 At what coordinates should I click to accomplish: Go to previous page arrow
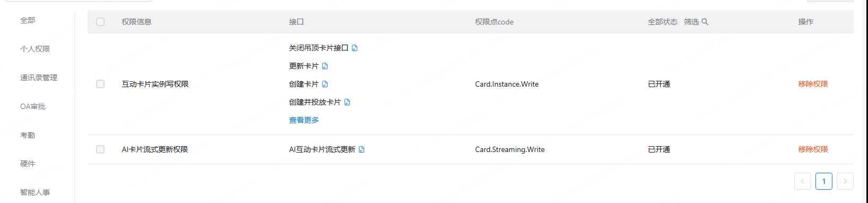point(803,181)
